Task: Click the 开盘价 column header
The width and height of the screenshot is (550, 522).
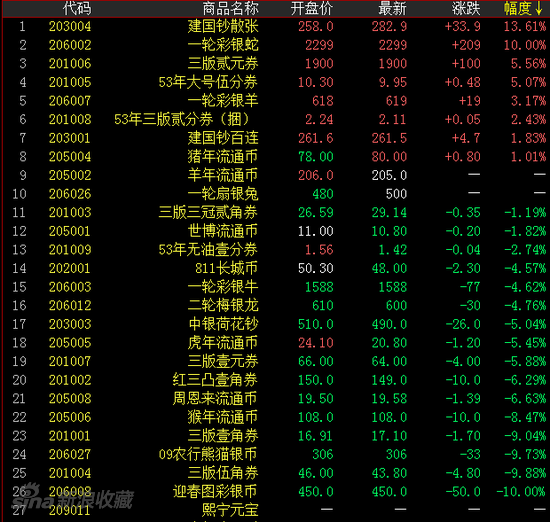Action: click(x=312, y=8)
